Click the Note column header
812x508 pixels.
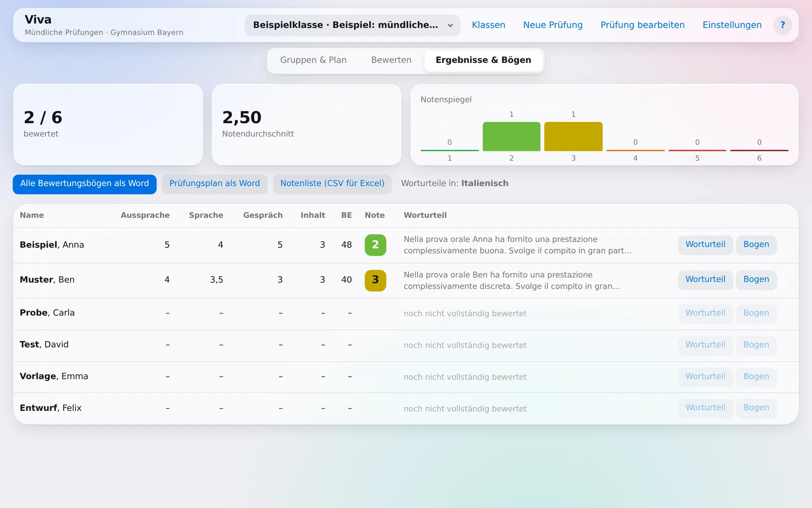pyautogui.click(x=375, y=215)
